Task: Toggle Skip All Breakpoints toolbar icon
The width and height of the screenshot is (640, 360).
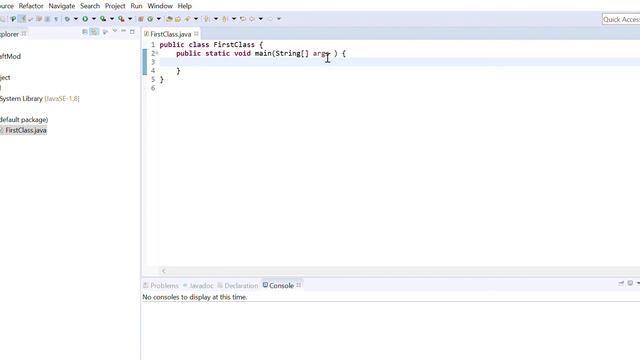Action: coord(13,19)
